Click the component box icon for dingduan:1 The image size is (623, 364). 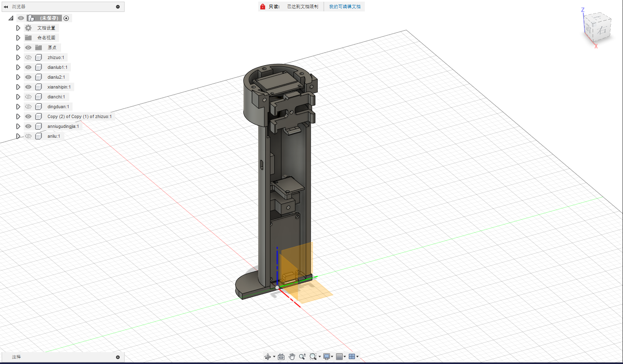[39, 107]
